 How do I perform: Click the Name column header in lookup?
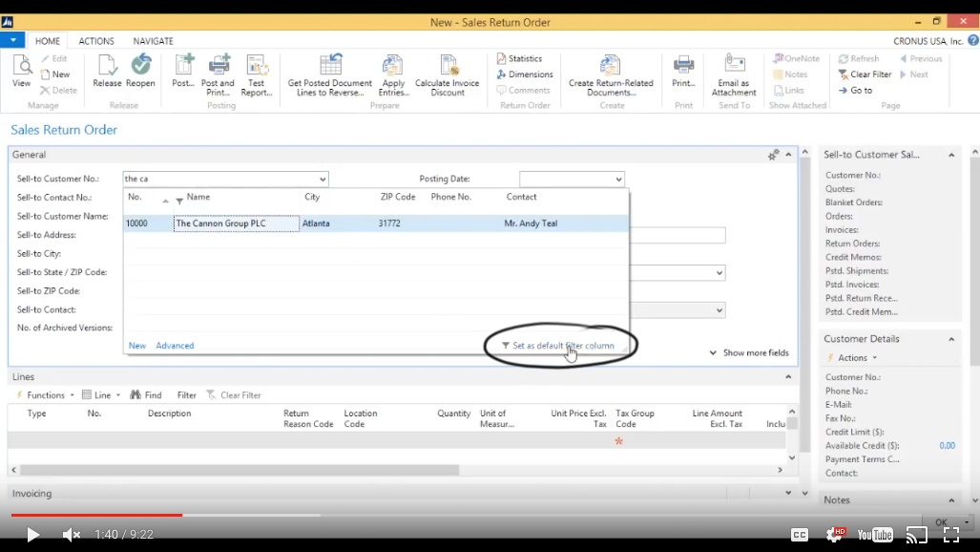(198, 197)
